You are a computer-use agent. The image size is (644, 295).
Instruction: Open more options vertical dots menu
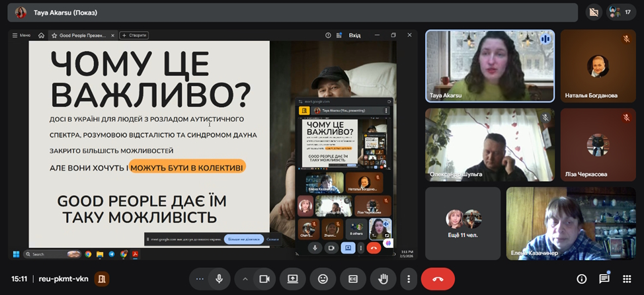click(409, 279)
